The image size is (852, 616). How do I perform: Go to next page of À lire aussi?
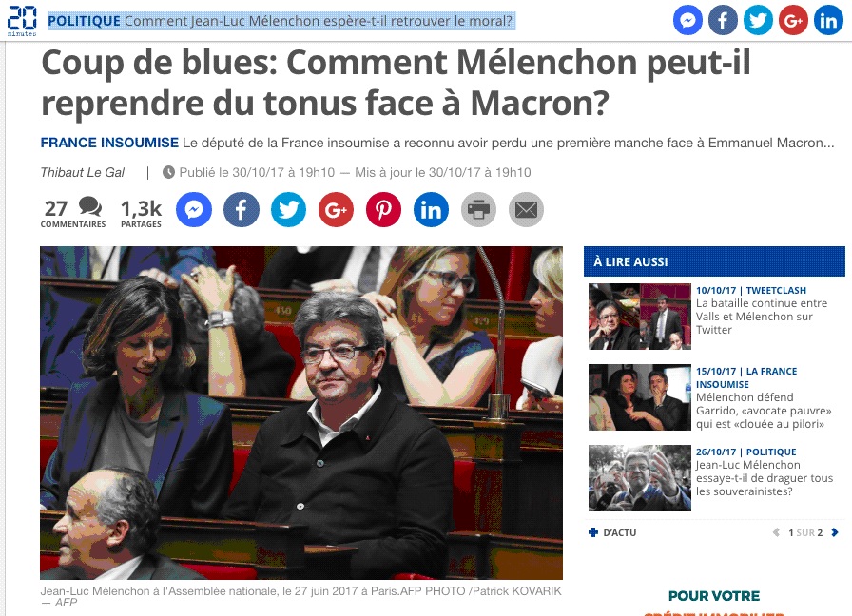835,533
